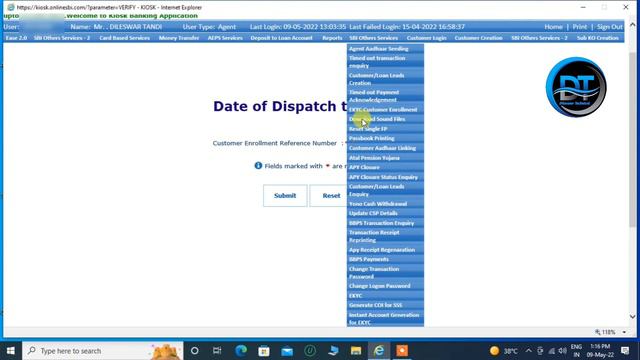Switch ENG IN input language
This screenshot has width=640, height=360.
point(576,351)
